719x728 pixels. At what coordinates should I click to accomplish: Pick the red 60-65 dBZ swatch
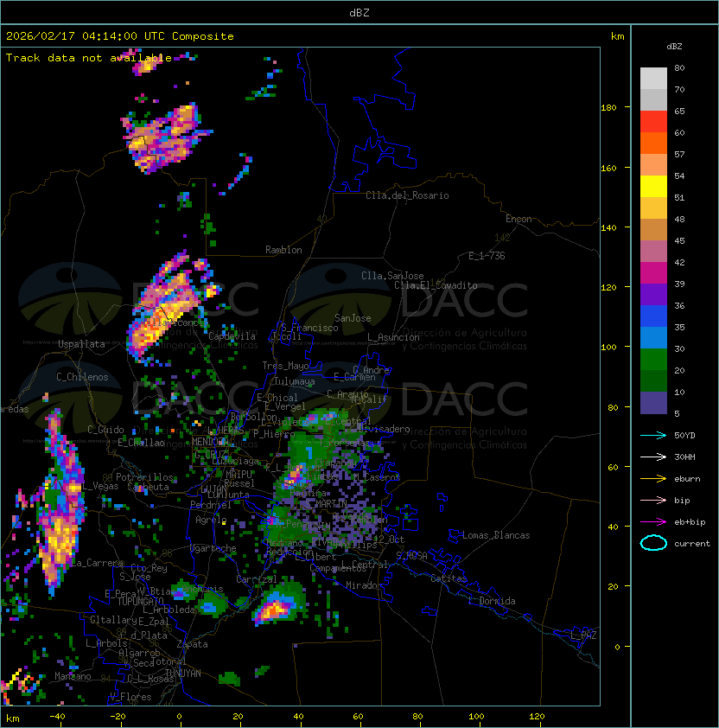click(x=653, y=122)
